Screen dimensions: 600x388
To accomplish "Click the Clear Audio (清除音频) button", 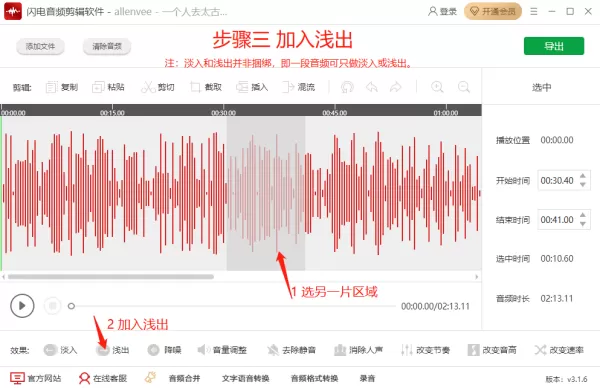I will coord(107,47).
